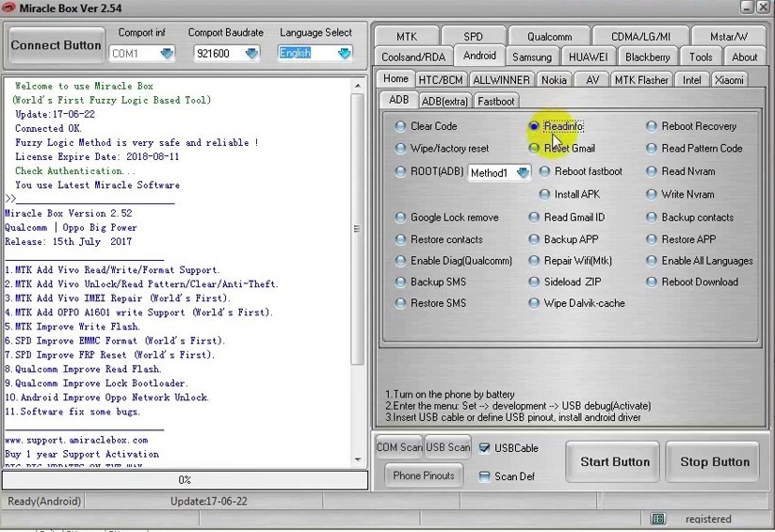Expand the Comport Baudrate 921600 dropdown
Screen dimensions: 775x532
tap(252, 53)
